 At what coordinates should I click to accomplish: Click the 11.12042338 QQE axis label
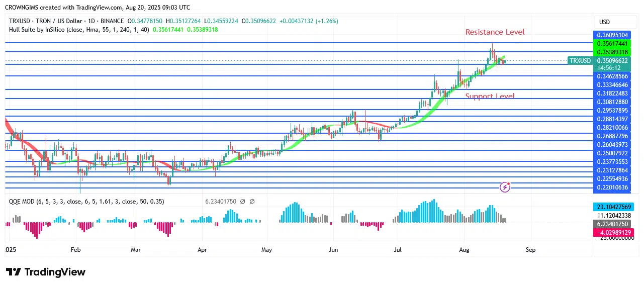click(614, 215)
